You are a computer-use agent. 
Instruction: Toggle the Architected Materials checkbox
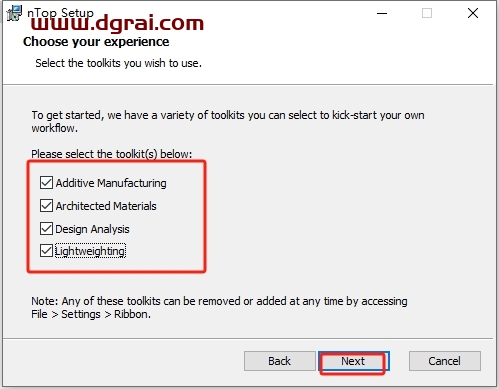[x=46, y=206]
